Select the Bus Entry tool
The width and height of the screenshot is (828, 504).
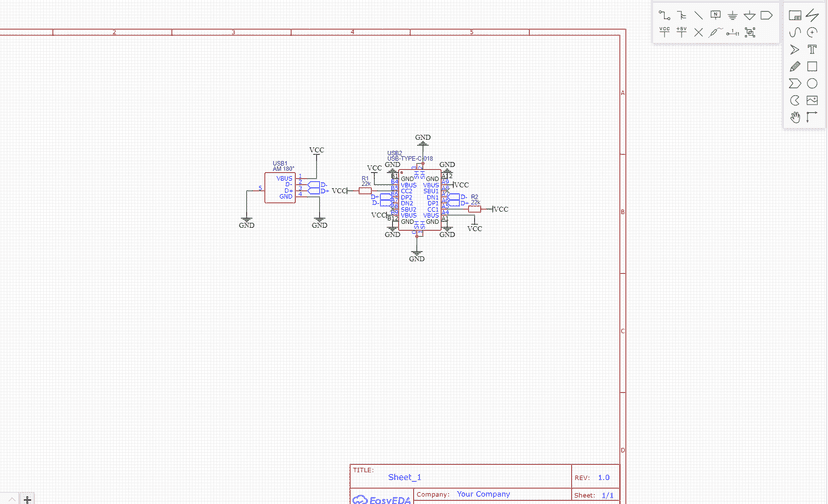[698, 15]
